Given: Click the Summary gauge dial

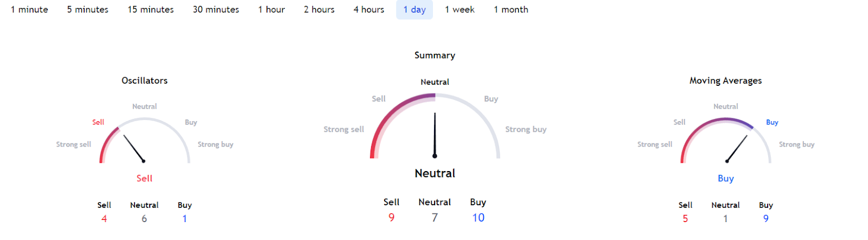Looking at the screenshot, I should pos(435,126).
